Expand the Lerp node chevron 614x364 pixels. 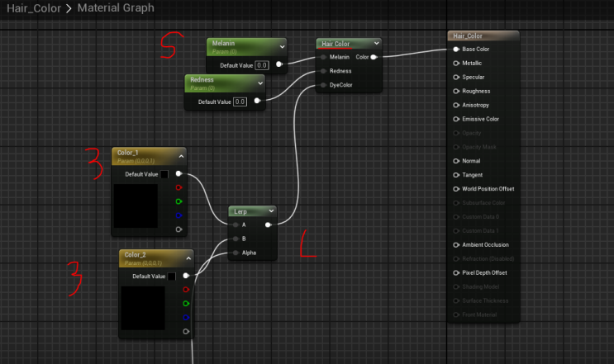(272, 211)
